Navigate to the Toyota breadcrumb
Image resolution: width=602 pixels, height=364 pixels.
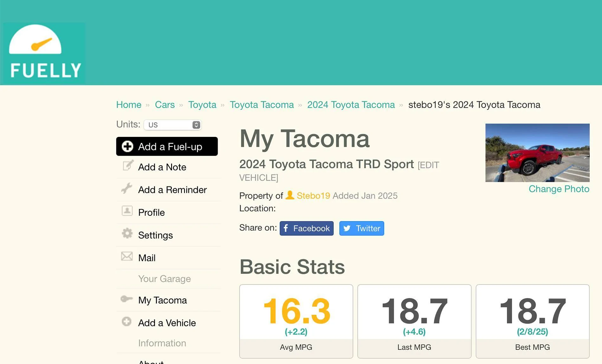[x=202, y=105]
